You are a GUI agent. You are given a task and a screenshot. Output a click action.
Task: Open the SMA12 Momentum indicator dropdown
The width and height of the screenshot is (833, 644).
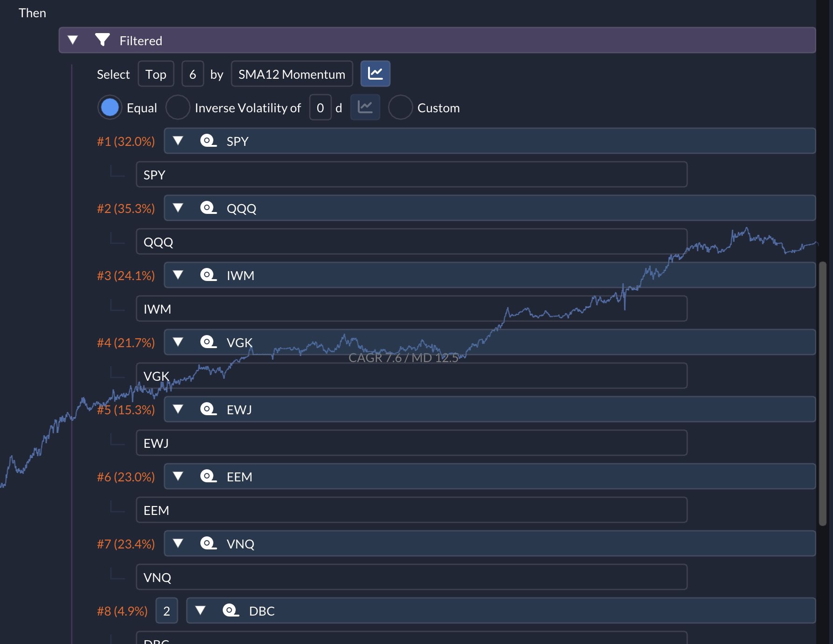pyautogui.click(x=292, y=74)
